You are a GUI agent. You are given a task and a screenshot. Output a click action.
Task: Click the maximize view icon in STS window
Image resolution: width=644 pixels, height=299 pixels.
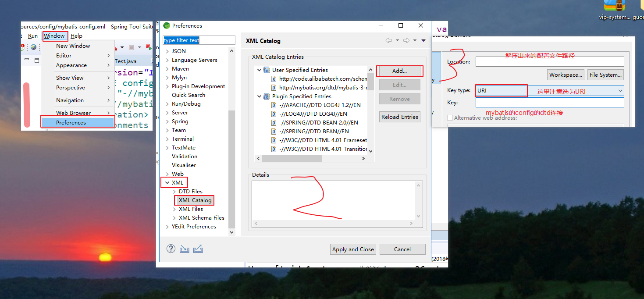(37, 60)
